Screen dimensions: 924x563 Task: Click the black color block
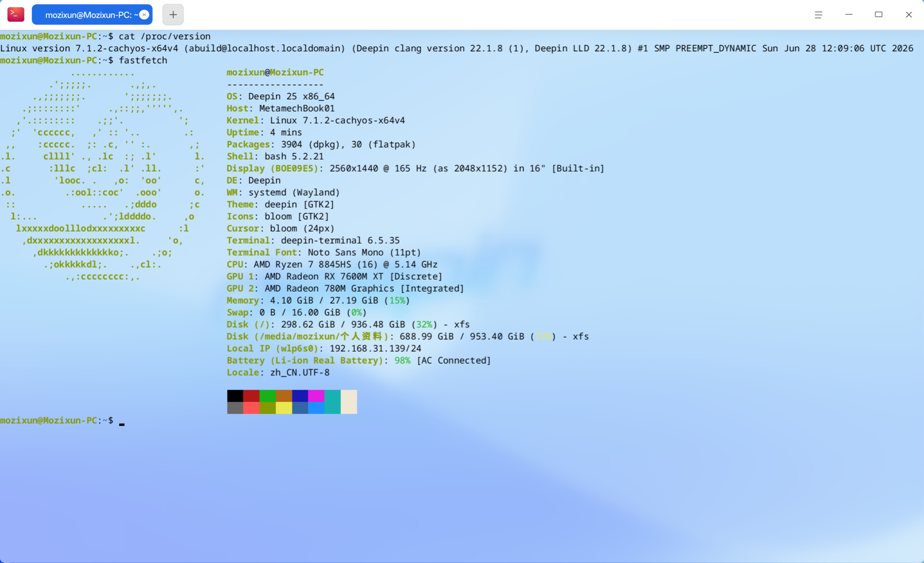click(235, 396)
